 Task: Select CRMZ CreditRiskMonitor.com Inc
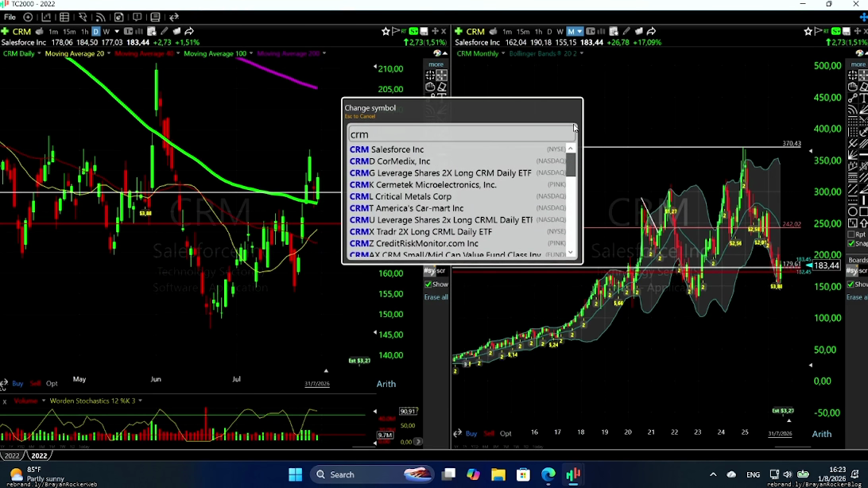click(457, 243)
